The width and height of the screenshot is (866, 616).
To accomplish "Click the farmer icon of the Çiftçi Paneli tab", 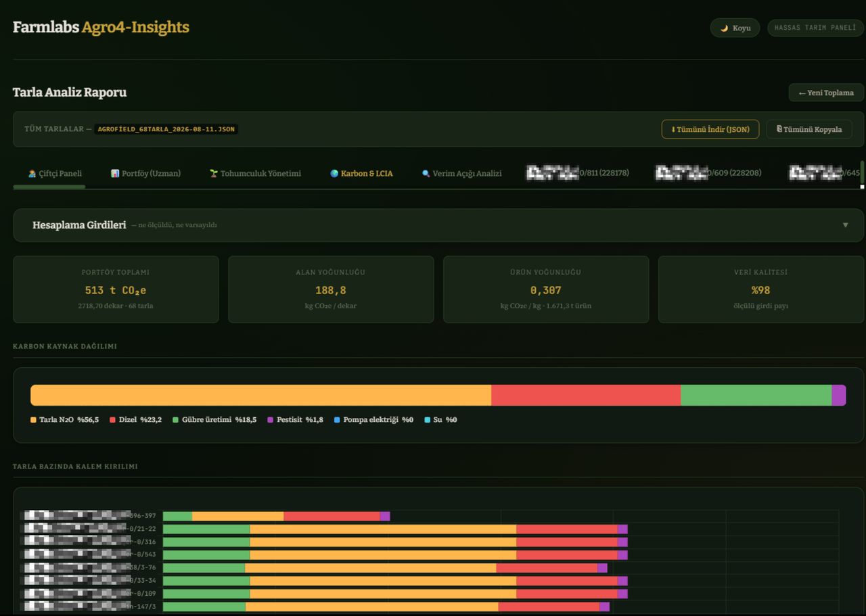I will 32,174.
